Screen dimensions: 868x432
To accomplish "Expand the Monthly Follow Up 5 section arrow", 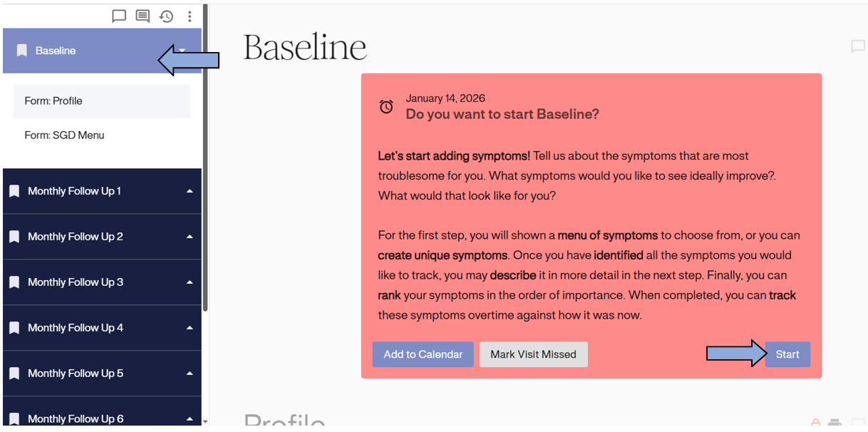I will click(190, 374).
